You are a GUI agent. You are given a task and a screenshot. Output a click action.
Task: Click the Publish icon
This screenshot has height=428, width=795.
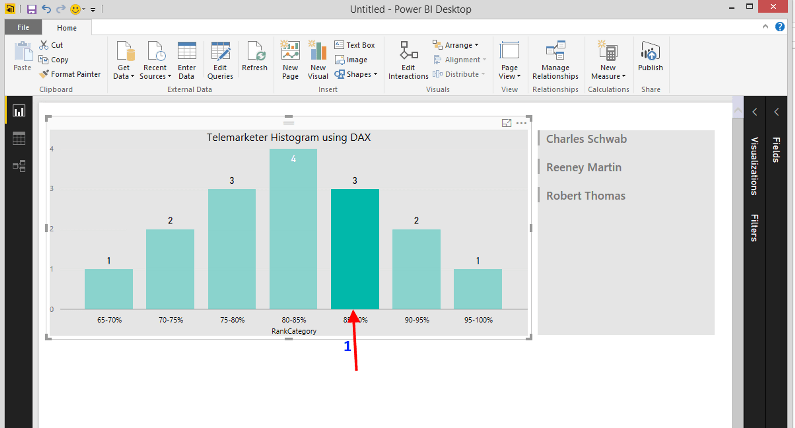tap(650, 52)
